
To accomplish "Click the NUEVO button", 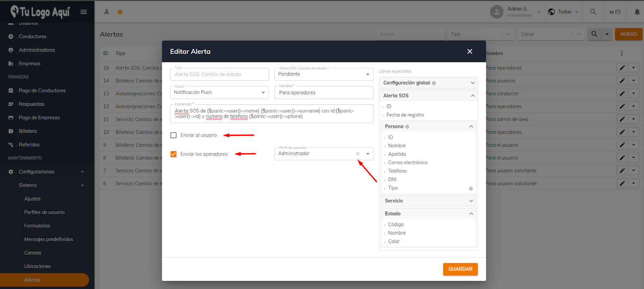I will point(629,34).
